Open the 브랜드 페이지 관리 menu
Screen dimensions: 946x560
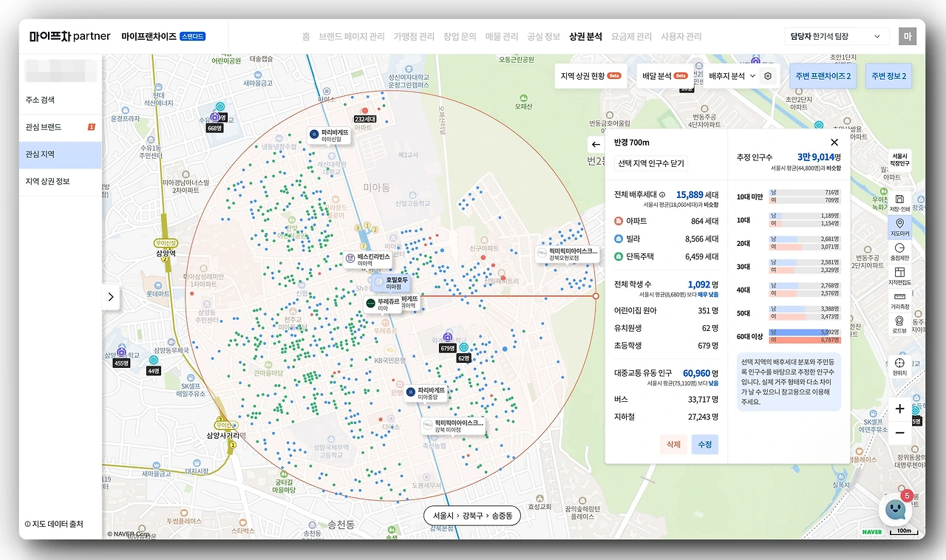click(x=352, y=36)
